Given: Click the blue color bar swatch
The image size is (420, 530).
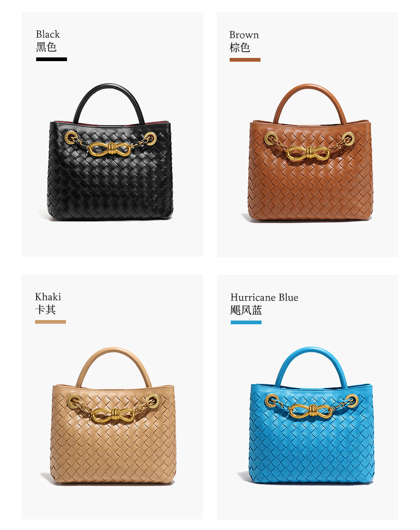Looking at the screenshot, I should (246, 323).
